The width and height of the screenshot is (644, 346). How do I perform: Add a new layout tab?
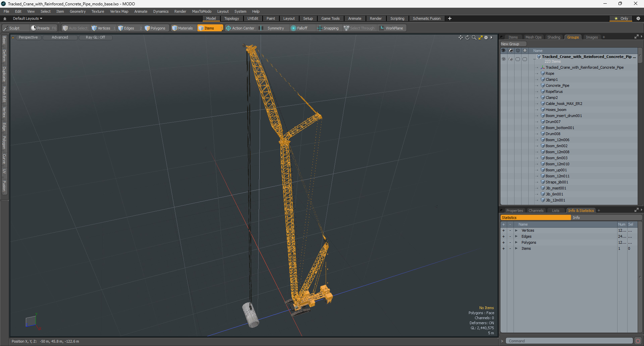[x=449, y=18]
